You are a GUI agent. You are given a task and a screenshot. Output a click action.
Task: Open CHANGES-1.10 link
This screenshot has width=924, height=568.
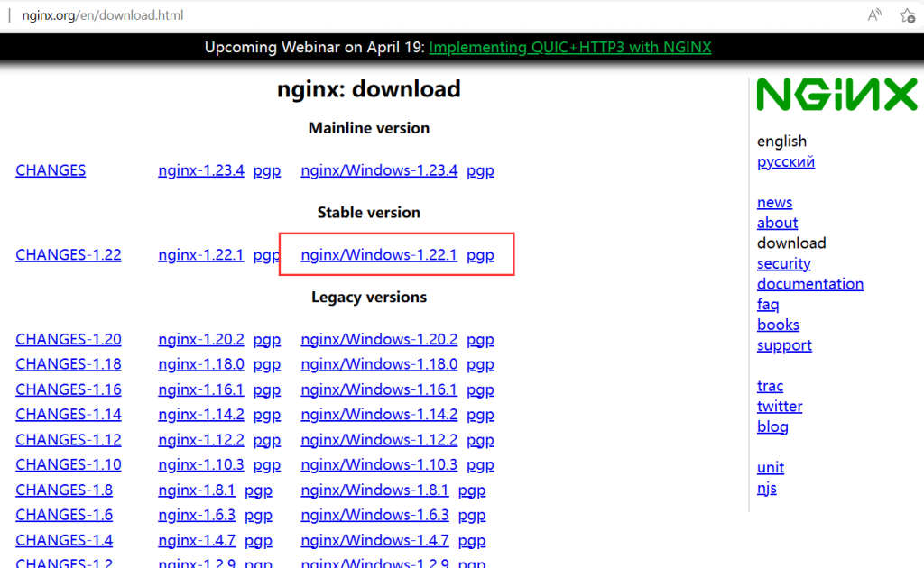coord(69,465)
